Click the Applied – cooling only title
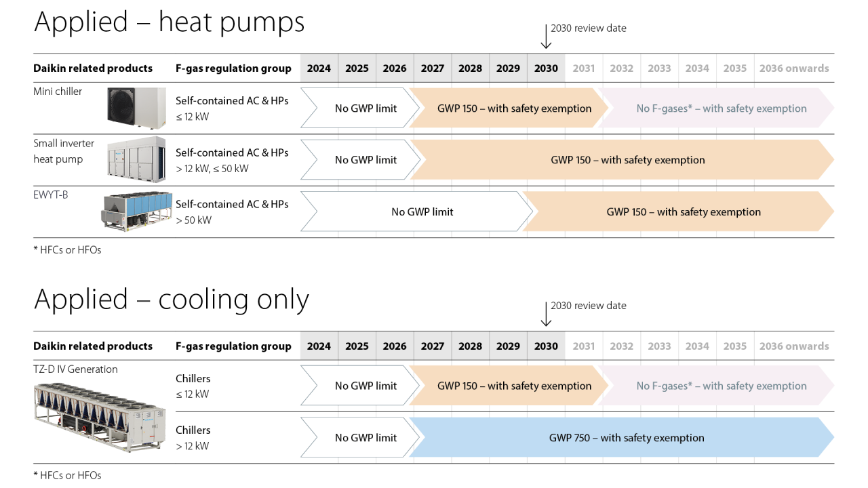The height and width of the screenshot is (488, 868). (171, 300)
